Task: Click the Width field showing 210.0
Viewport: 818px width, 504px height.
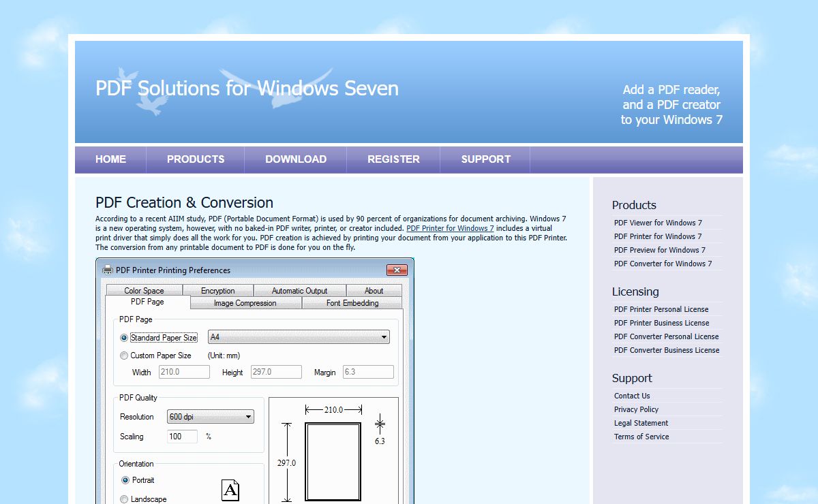Action: [x=184, y=372]
